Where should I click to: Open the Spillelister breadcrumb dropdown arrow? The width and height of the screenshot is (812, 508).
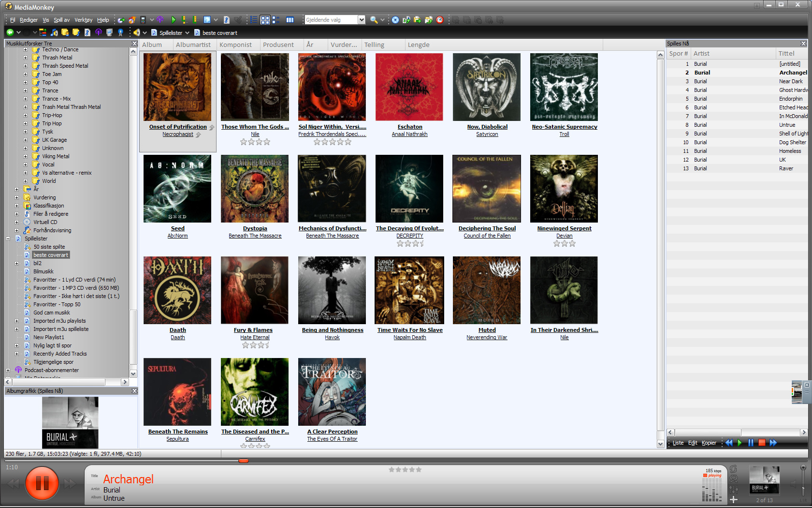pyautogui.click(x=187, y=33)
